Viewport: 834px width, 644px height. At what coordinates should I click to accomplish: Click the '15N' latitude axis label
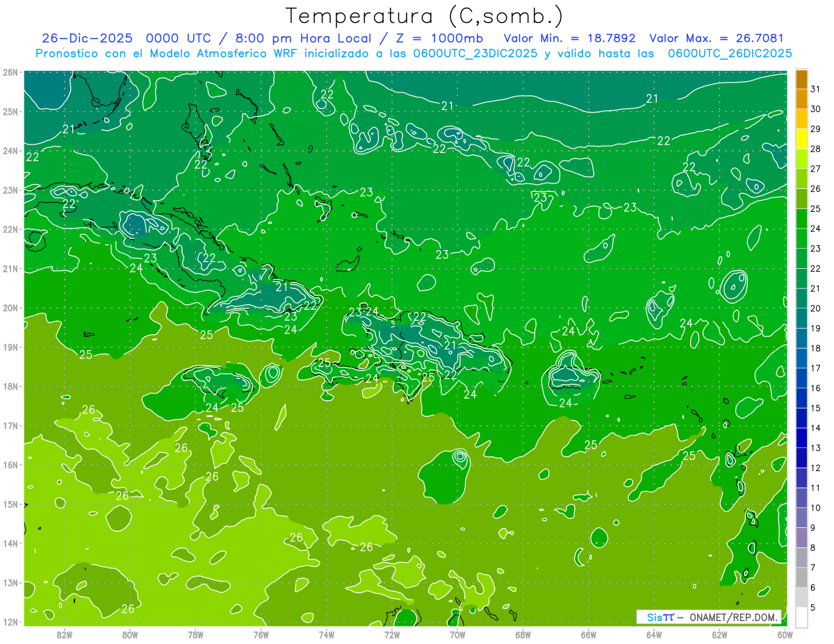pos(10,504)
